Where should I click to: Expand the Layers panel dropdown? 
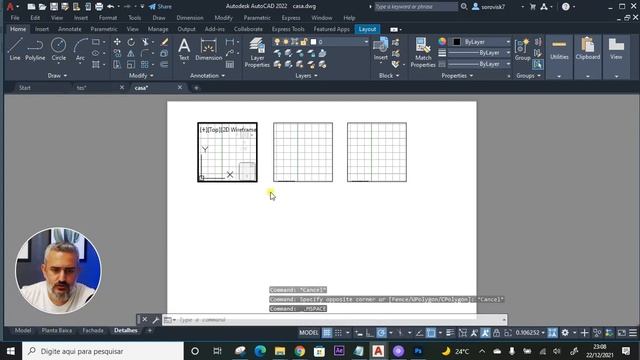pos(307,76)
